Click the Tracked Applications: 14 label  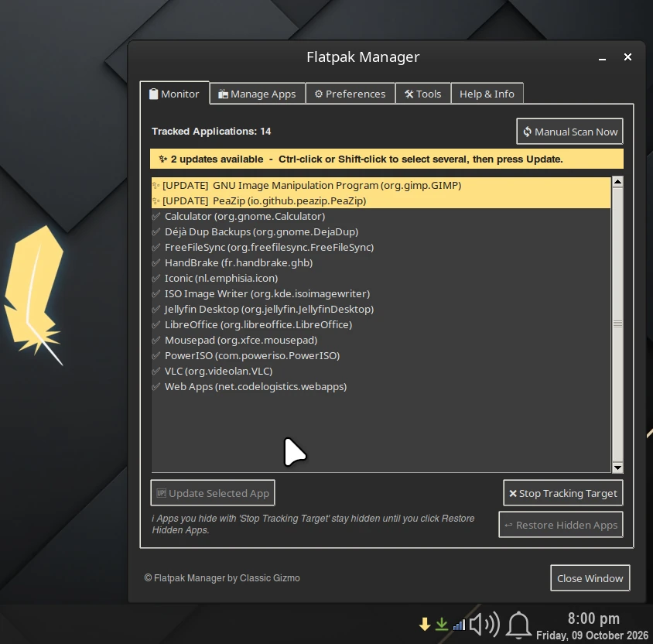point(211,132)
